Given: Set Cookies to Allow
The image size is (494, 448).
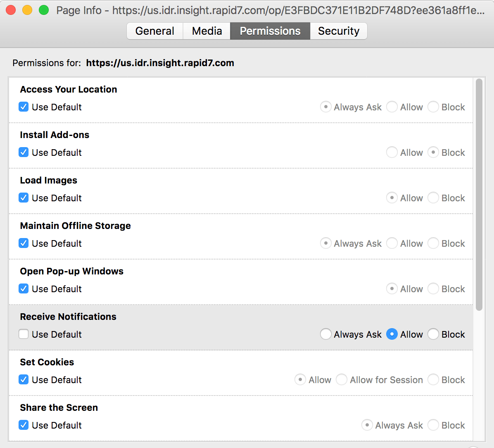Looking at the screenshot, I should tap(300, 379).
